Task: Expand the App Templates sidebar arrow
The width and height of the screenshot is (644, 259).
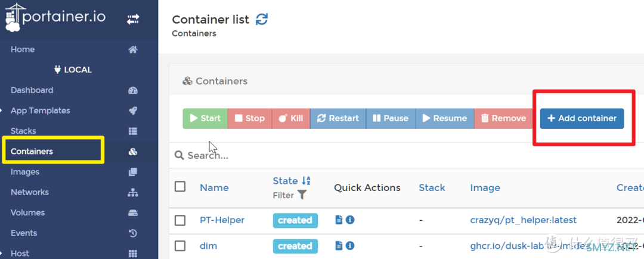Action: click(2, 111)
